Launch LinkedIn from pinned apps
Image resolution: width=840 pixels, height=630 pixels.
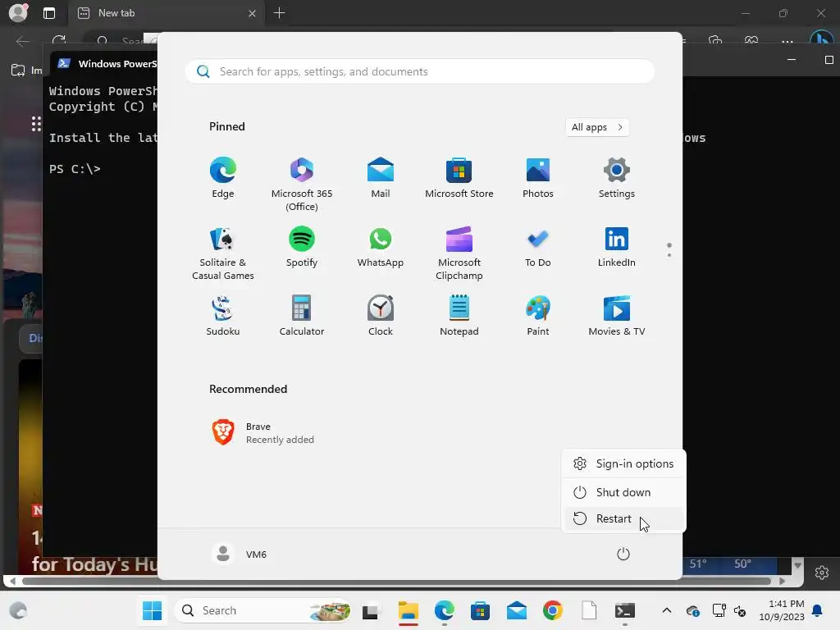[617, 247]
